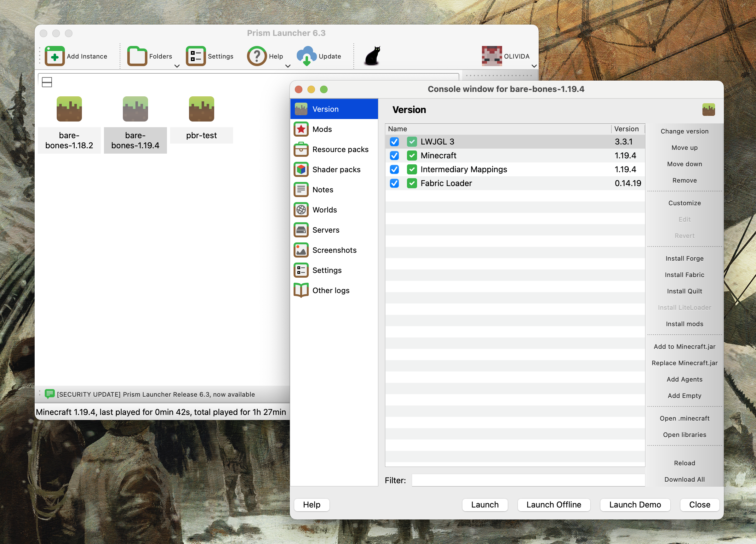Click the security update news message icon
This screenshot has height=544, width=756.
tap(50, 394)
